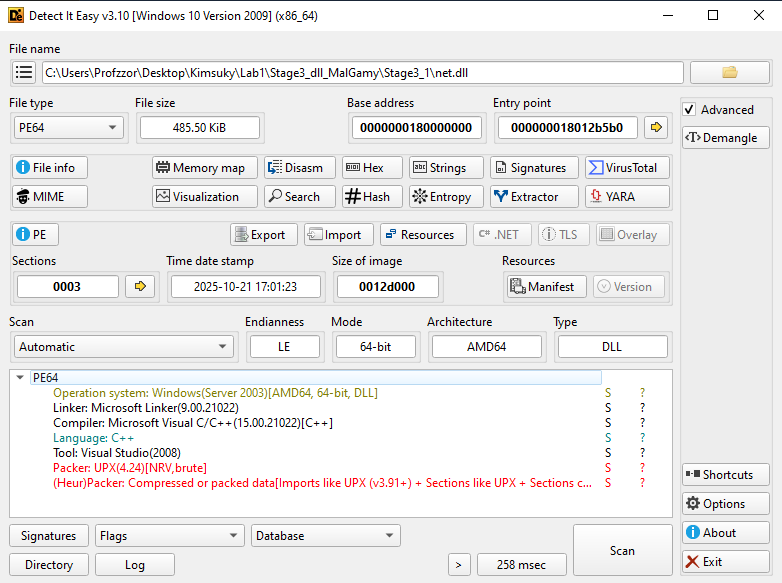
Task: Click the Base address field
Action: tap(416, 128)
